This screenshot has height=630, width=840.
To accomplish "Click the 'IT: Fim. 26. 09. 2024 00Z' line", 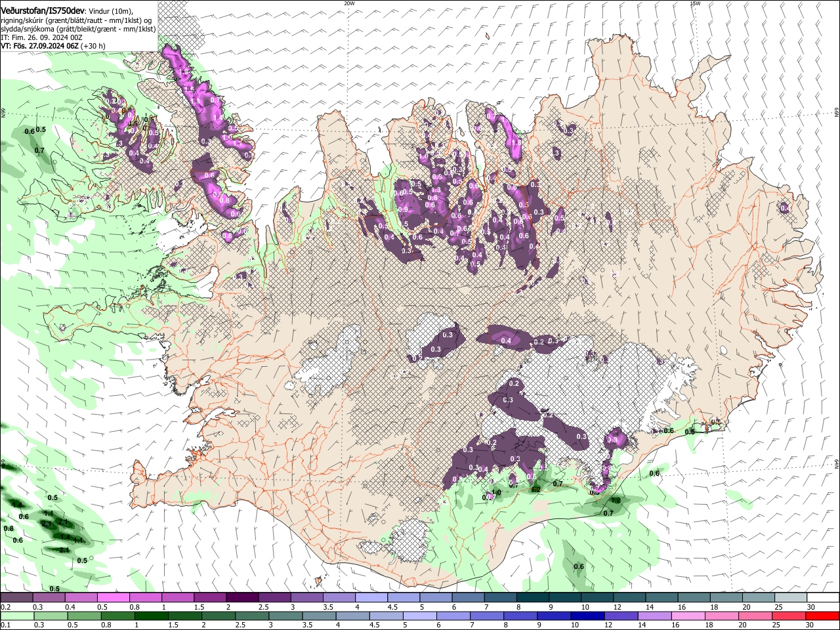I will tap(41, 37).
